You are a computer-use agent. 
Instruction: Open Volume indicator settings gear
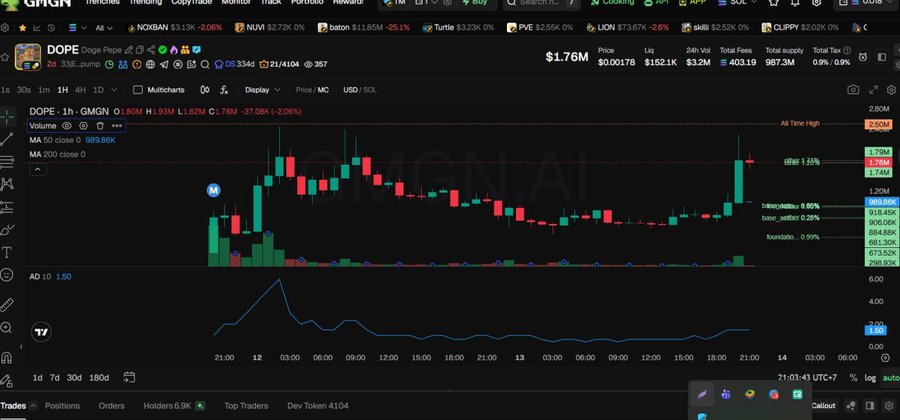[83, 126]
